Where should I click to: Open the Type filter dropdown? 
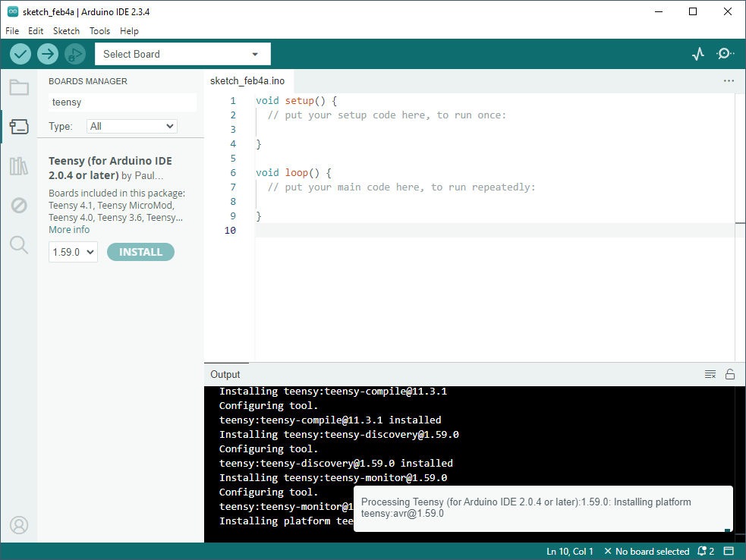click(132, 127)
